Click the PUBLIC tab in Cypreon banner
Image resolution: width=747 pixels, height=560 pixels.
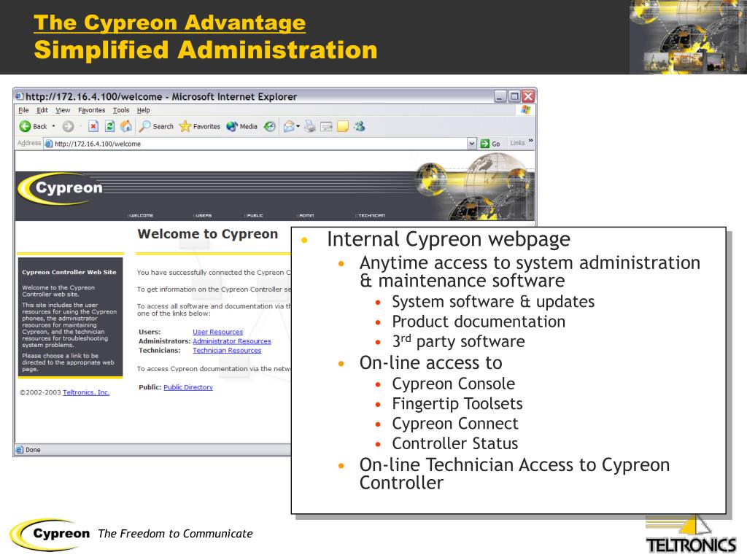(254, 216)
